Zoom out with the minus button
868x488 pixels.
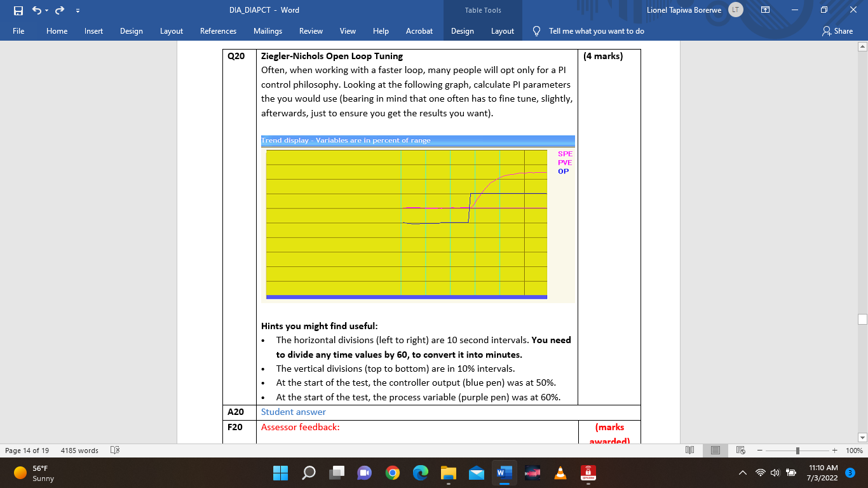pyautogui.click(x=759, y=451)
